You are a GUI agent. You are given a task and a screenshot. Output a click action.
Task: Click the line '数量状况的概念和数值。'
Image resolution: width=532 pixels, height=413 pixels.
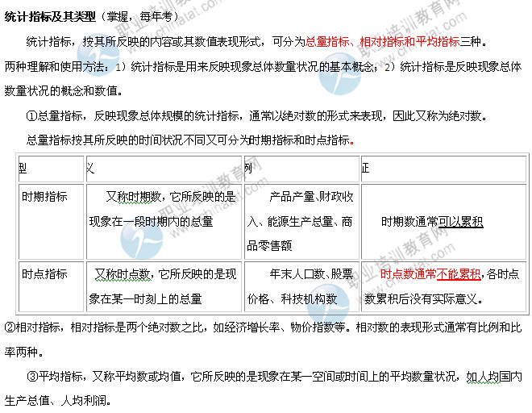(64, 91)
